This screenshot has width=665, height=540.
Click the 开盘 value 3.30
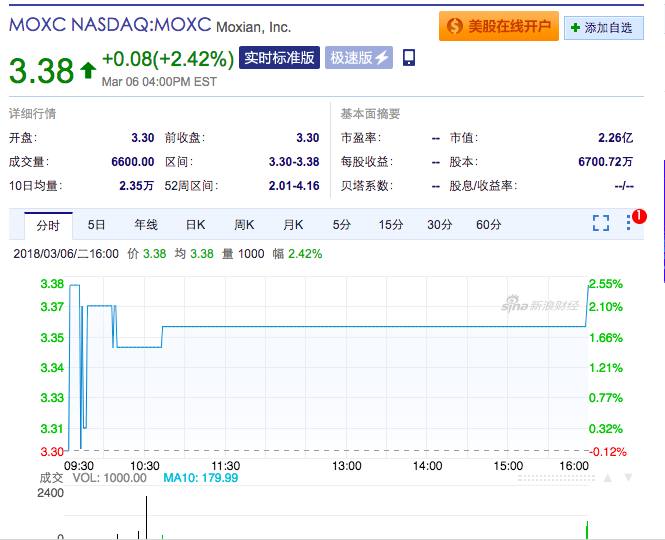click(x=142, y=138)
